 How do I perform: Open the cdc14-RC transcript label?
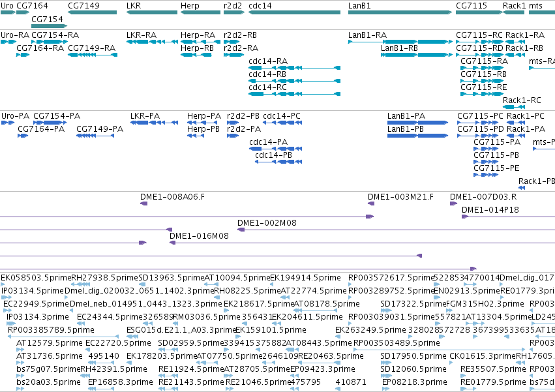click(x=267, y=87)
